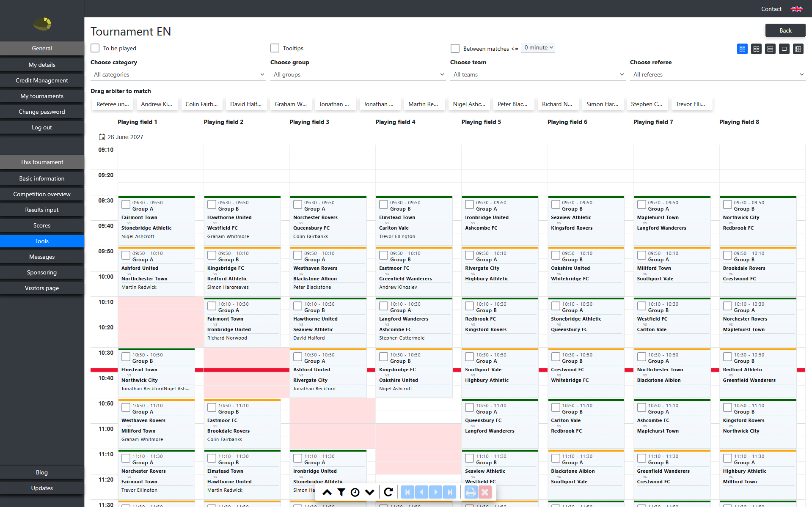Tick the Norchester Rovers vs Queensbury FC checkbox
The width and height of the screenshot is (812, 507).
pos(297,205)
